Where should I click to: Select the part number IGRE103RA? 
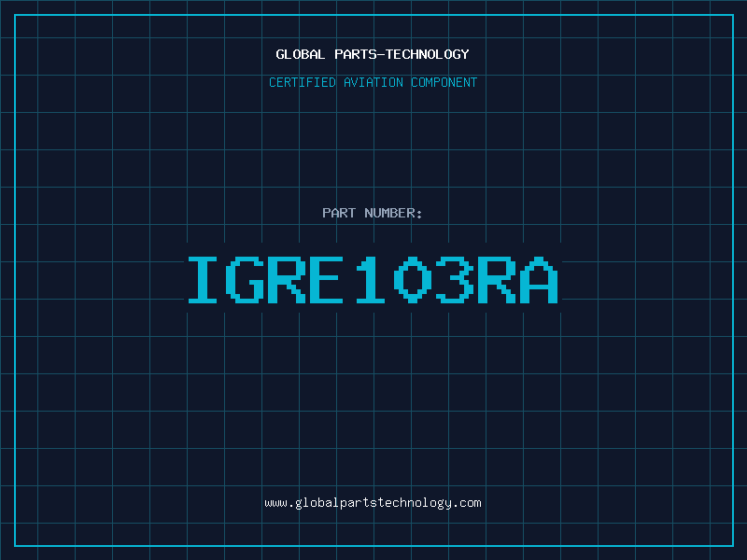point(373,279)
